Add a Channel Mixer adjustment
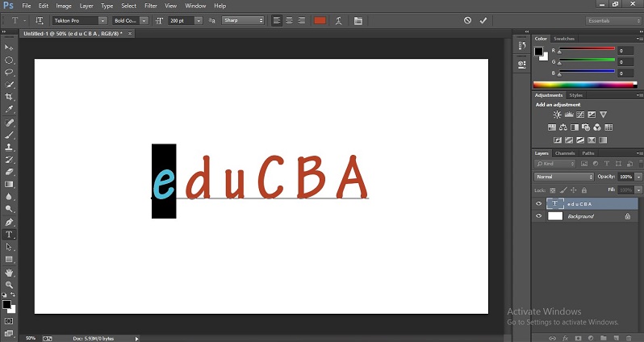 point(597,127)
